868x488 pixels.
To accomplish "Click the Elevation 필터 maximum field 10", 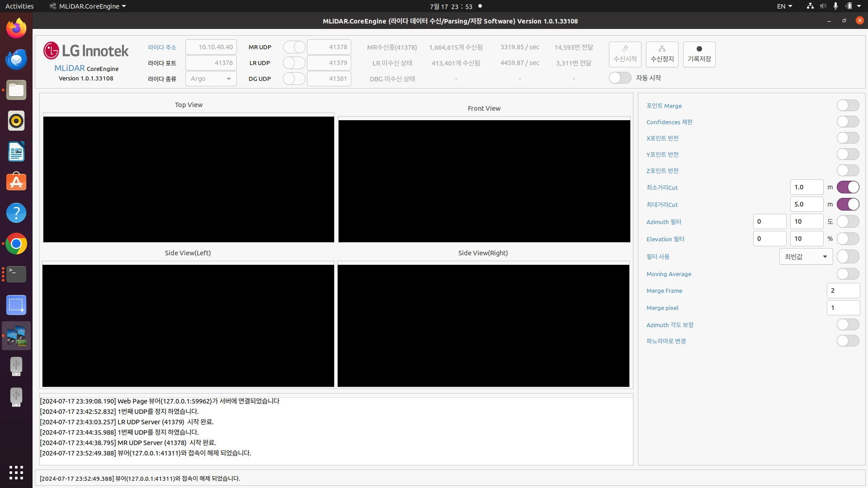I will click(807, 239).
